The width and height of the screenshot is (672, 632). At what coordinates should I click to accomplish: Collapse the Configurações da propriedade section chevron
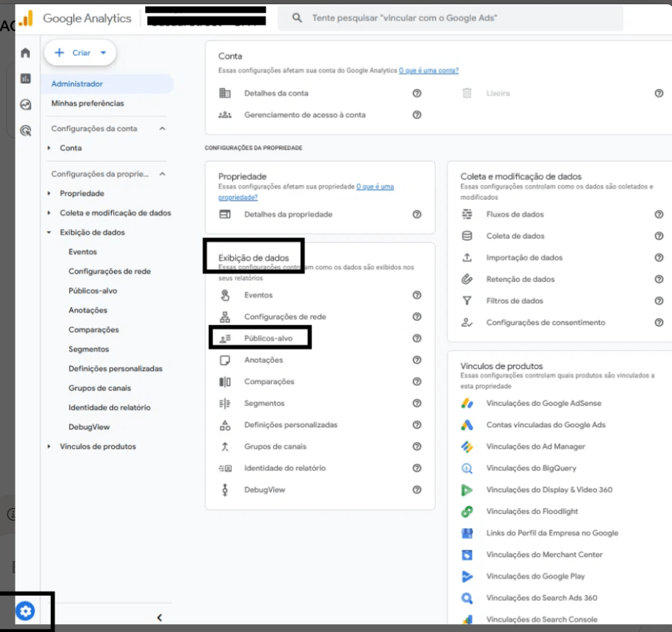coord(162,174)
